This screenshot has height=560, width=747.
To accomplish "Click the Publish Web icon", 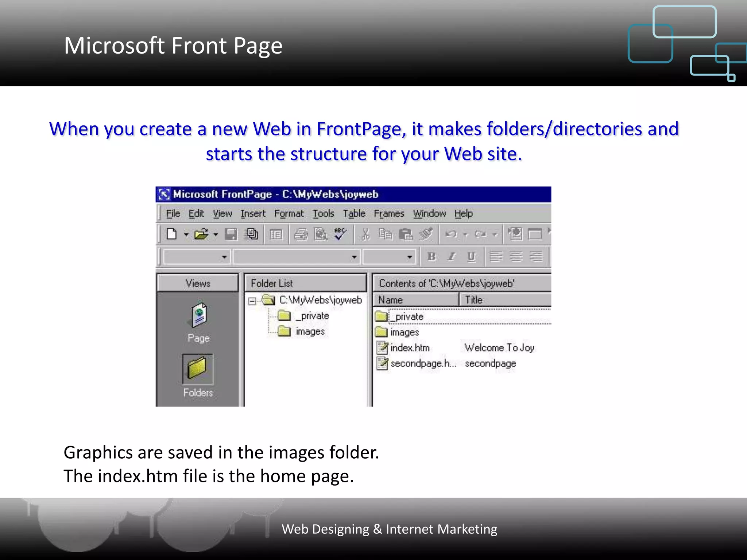I will tap(252, 234).
